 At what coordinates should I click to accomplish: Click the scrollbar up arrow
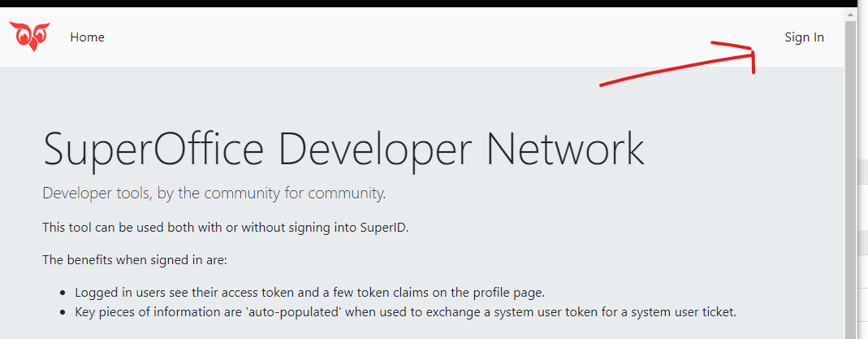pos(850,15)
